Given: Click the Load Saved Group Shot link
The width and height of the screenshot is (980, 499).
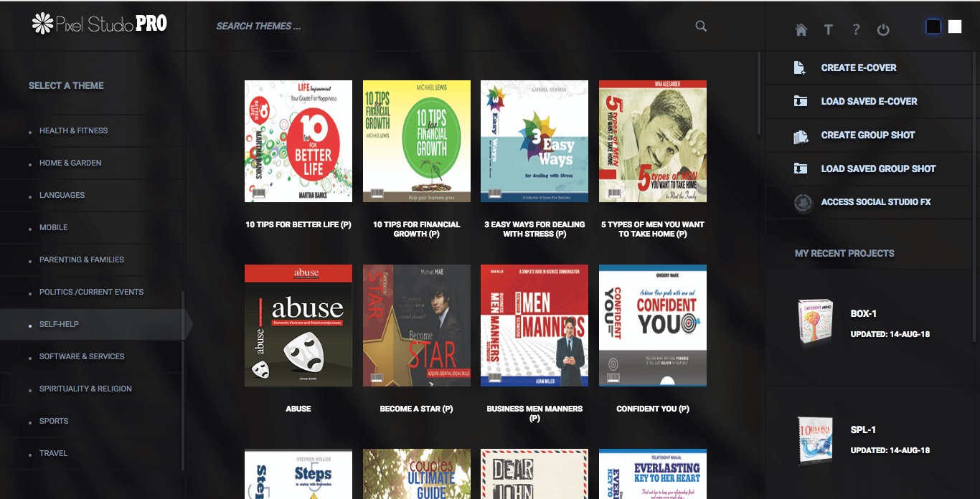Looking at the screenshot, I should tap(879, 168).
